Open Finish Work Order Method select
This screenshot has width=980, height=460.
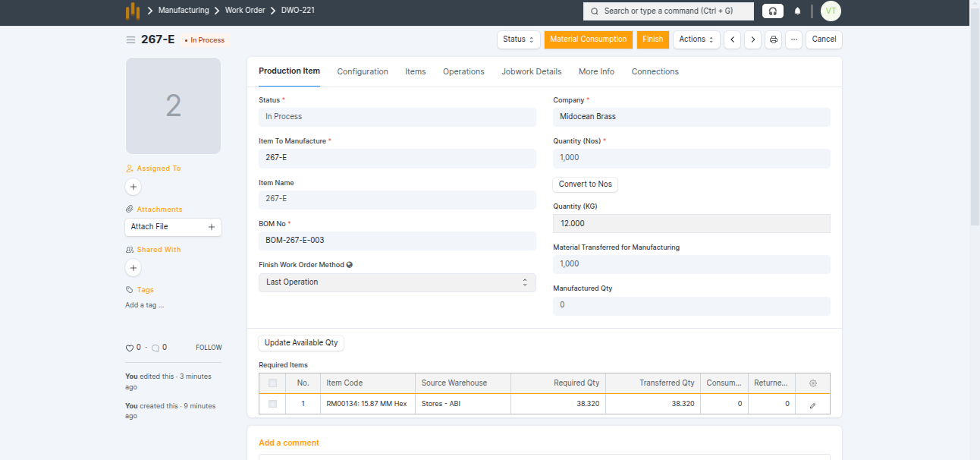pos(397,282)
